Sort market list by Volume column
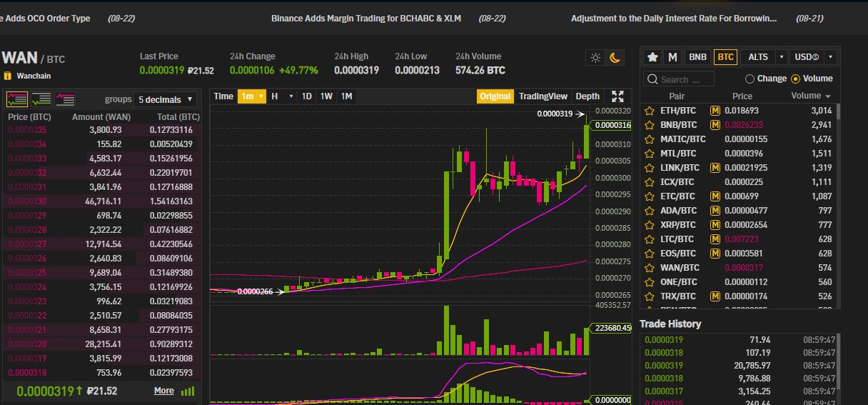 coord(811,96)
